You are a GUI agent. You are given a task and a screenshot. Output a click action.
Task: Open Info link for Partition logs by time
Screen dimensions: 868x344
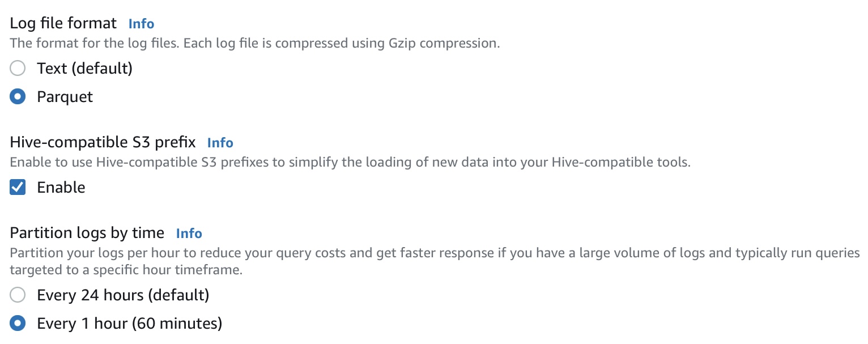click(189, 233)
